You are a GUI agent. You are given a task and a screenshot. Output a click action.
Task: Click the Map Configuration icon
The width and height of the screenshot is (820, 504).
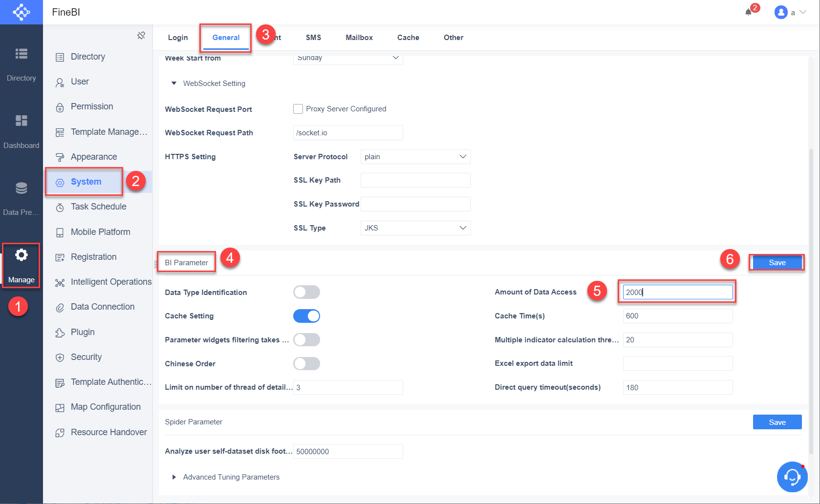point(60,408)
